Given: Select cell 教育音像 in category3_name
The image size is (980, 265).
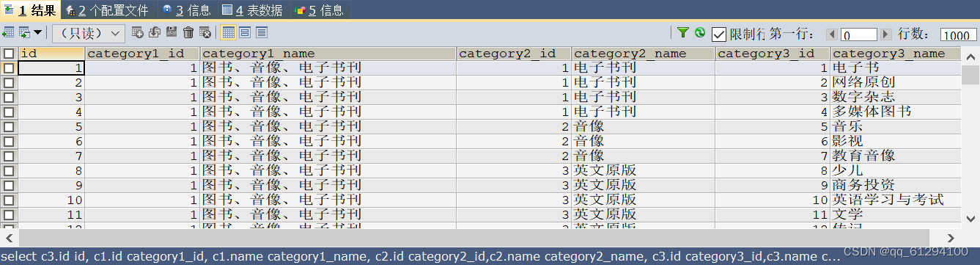Looking at the screenshot, I should pos(895,156).
